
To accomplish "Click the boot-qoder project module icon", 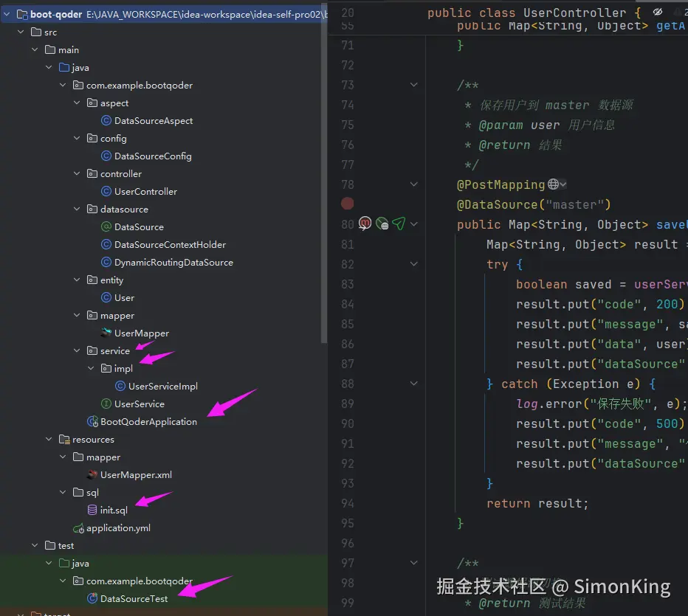I will click(22, 15).
